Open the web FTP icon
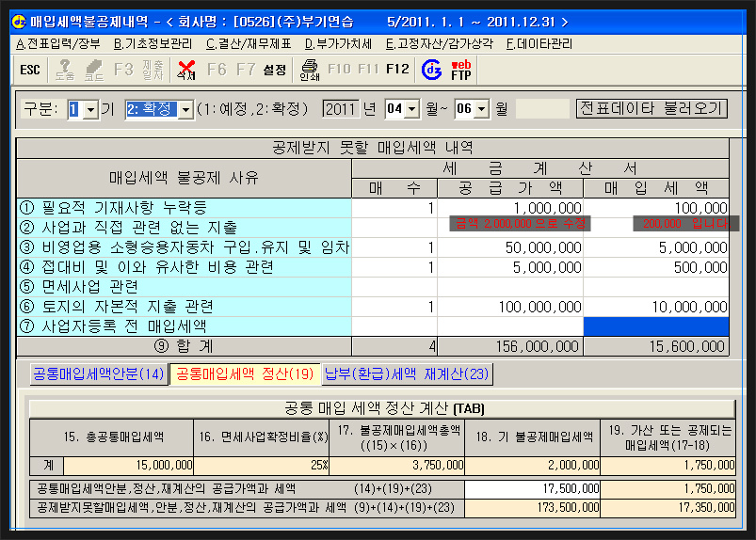 pos(461,71)
